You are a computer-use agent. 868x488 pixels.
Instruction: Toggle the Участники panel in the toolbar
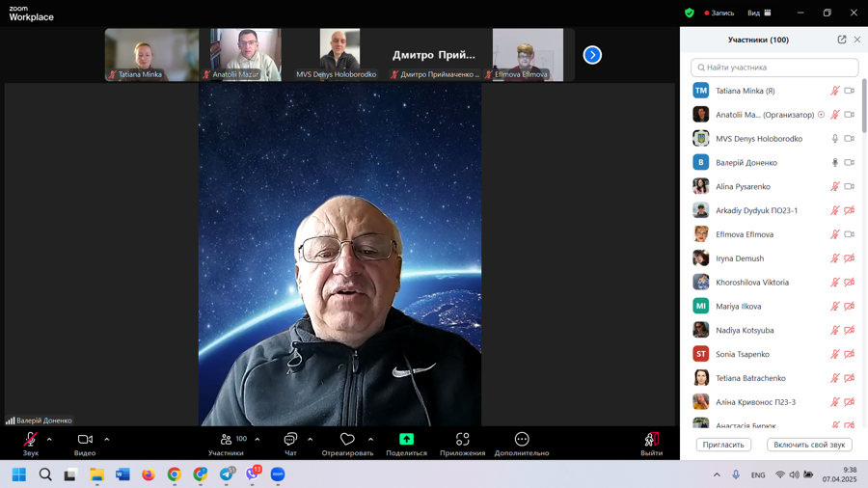(x=226, y=444)
